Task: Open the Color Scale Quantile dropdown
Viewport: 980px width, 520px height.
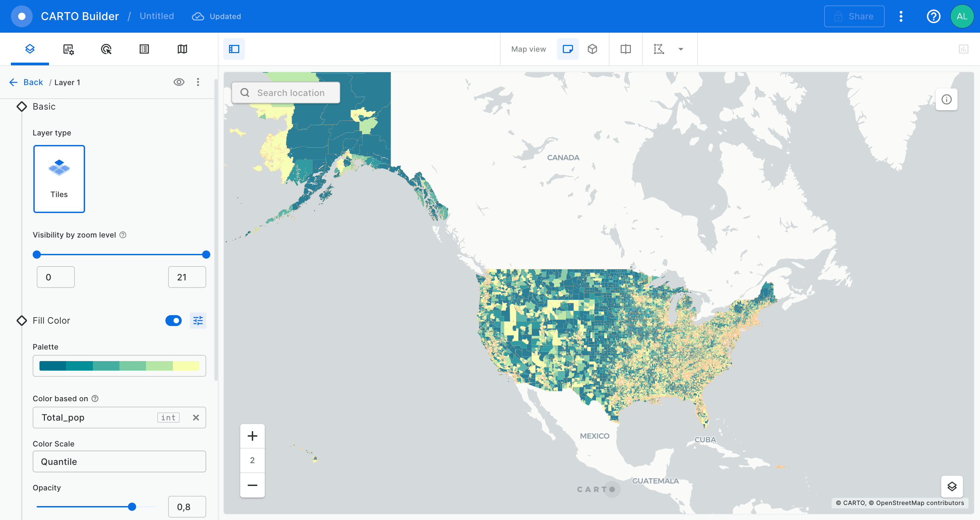Action: pos(119,461)
